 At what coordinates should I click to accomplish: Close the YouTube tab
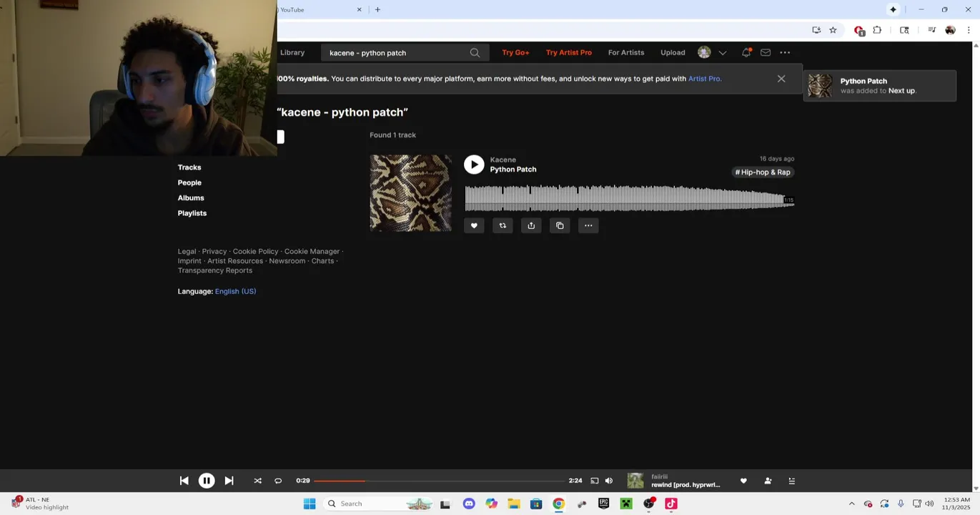360,9
